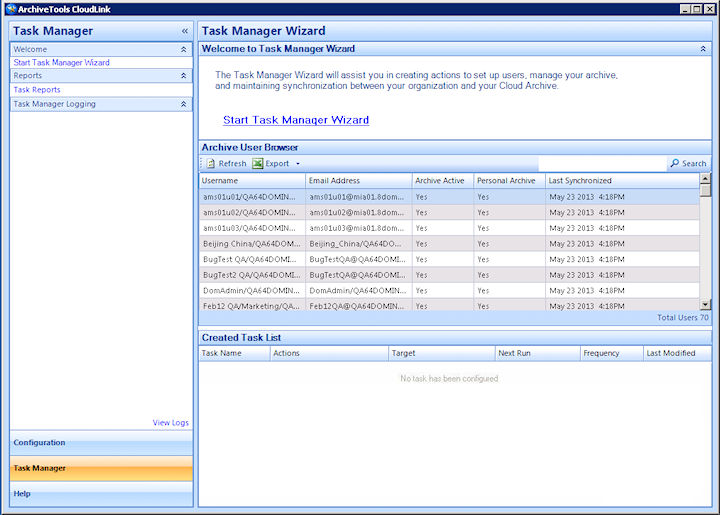Click in the user search input field
The width and height of the screenshot is (720, 515).
(x=602, y=163)
